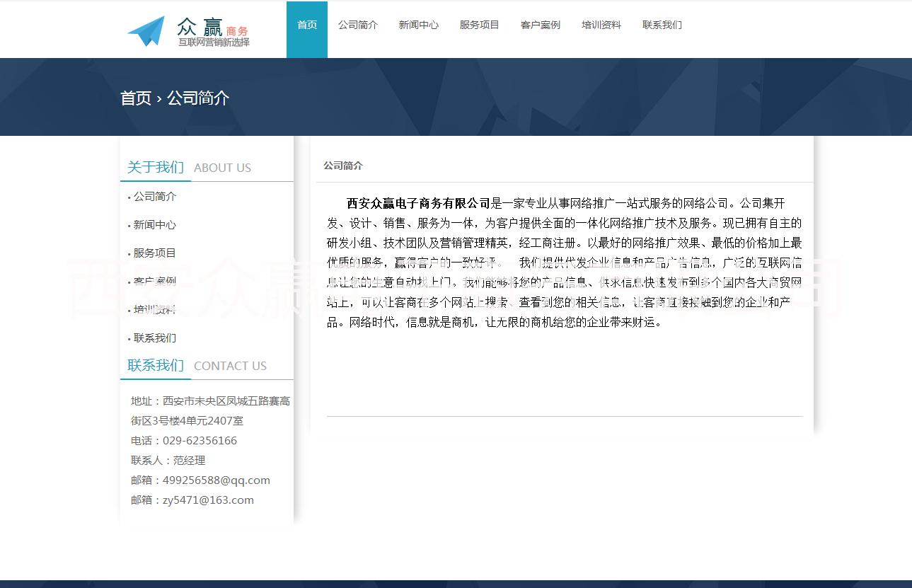Open the 首页 navigation tab

307,30
